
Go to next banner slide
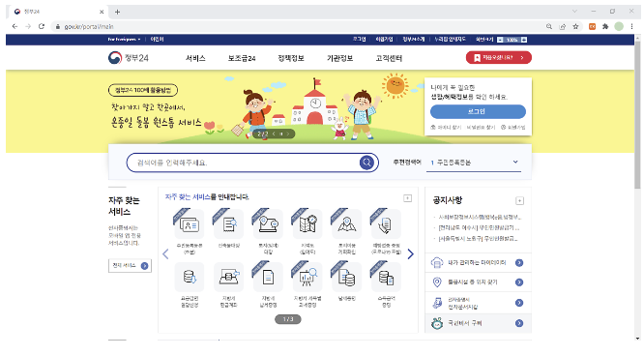click(288, 134)
